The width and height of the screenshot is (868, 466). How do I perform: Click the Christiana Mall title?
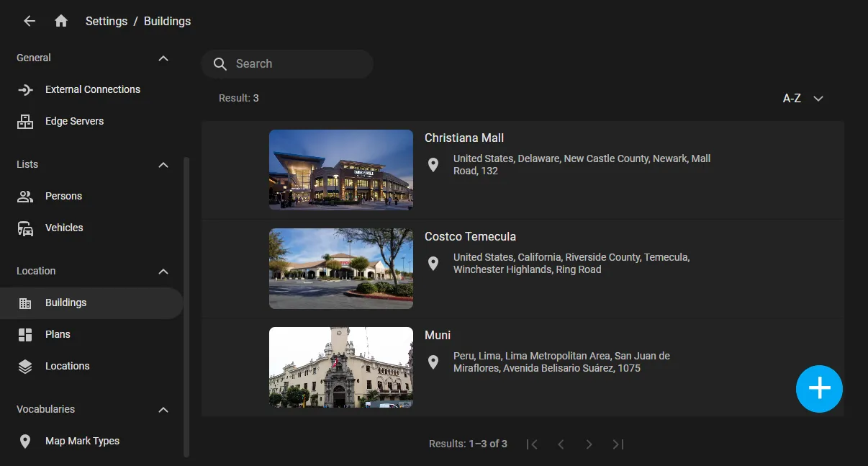(464, 138)
